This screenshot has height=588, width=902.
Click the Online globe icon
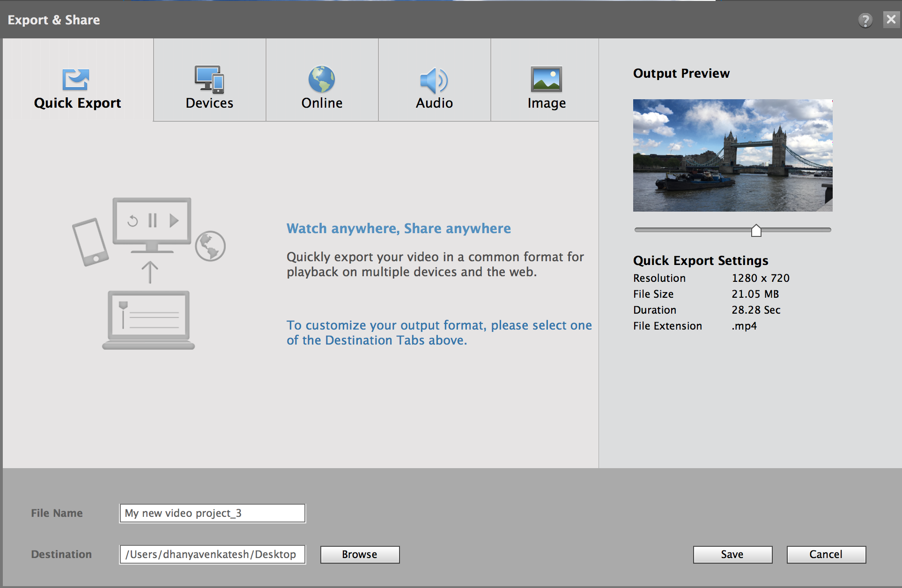322,79
